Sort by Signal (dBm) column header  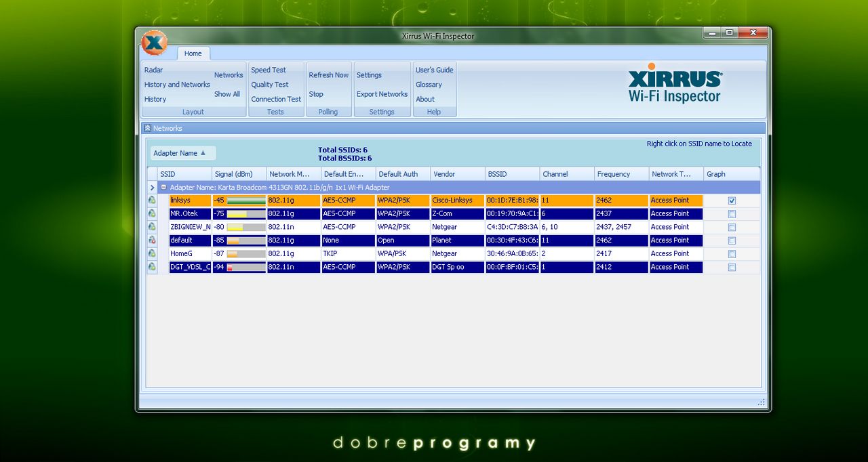(239, 174)
